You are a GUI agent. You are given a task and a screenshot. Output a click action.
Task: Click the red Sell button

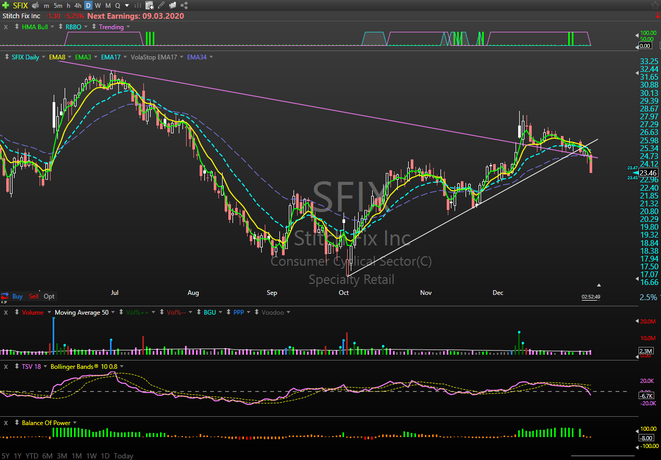(x=34, y=296)
